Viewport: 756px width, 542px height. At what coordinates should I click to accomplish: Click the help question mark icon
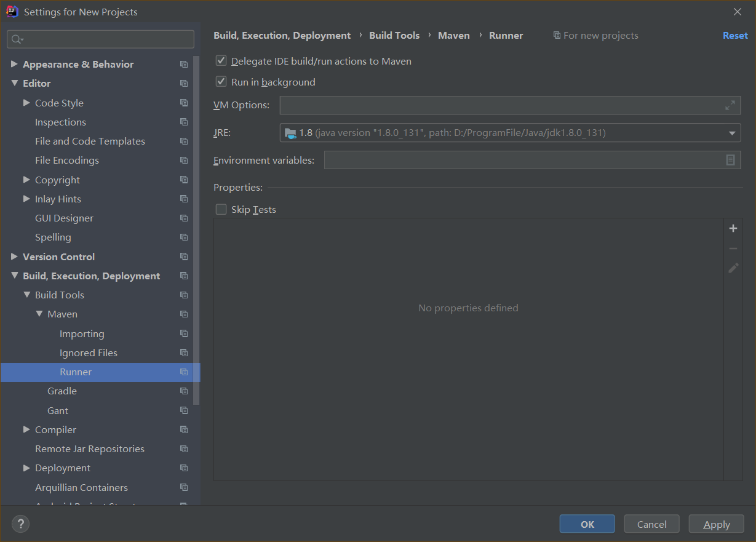pos(21,524)
